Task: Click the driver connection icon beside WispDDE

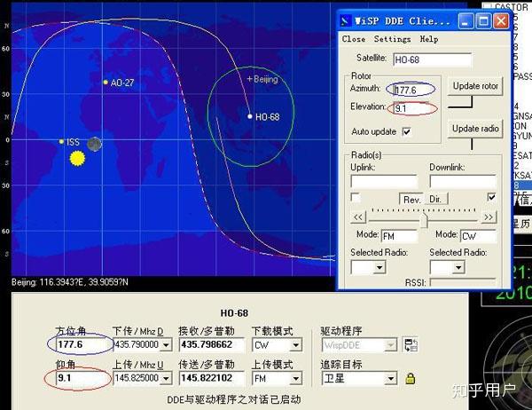Action: [411, 345]
